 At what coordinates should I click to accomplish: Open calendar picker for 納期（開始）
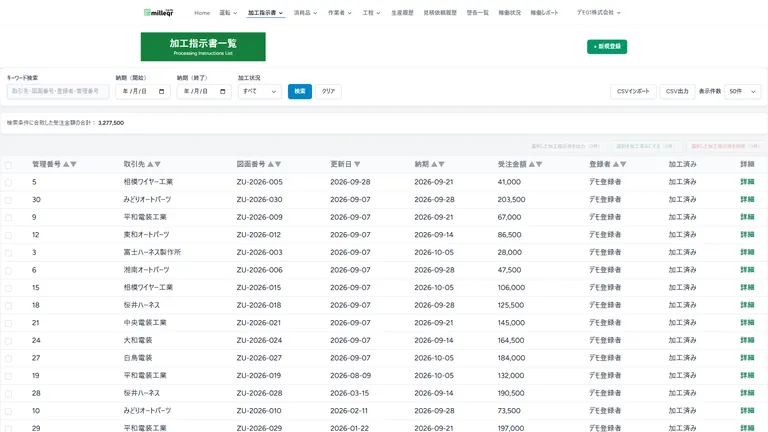[162, 92]
